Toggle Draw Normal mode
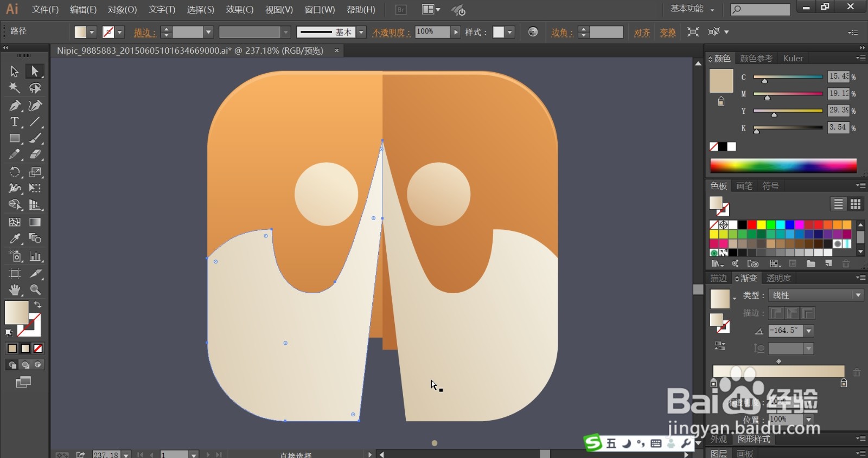This screenshot has height=458, width=868. coord(12,365)
